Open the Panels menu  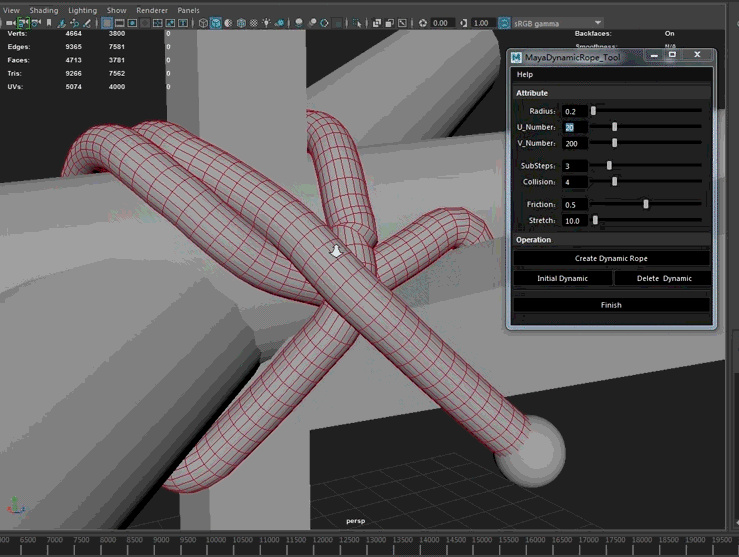click(x=188, y=10)
